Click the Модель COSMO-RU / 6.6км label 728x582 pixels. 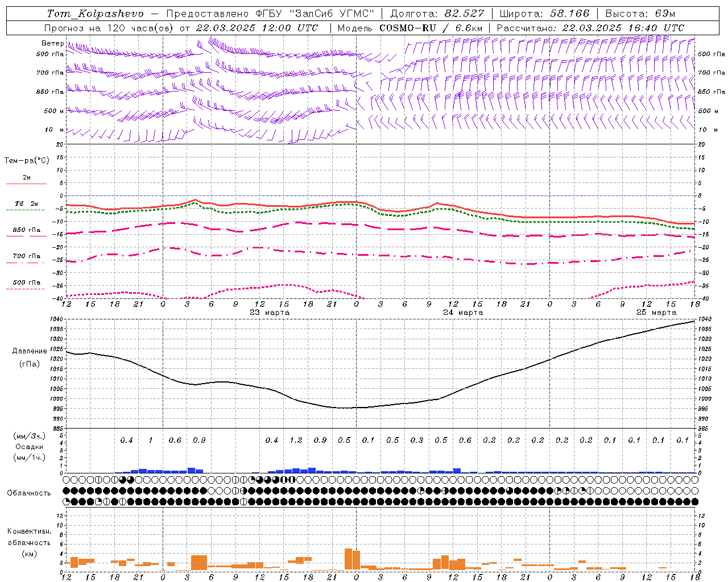[x=410, y=28]
